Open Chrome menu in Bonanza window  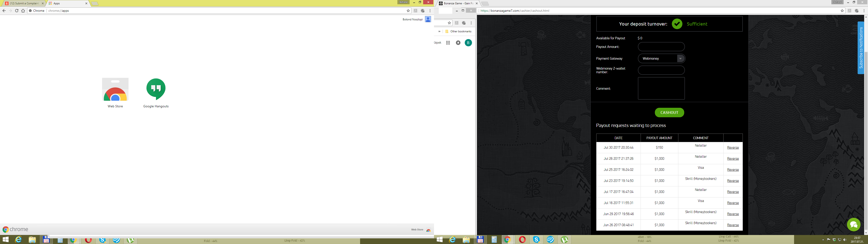click(x=864, y=11)
